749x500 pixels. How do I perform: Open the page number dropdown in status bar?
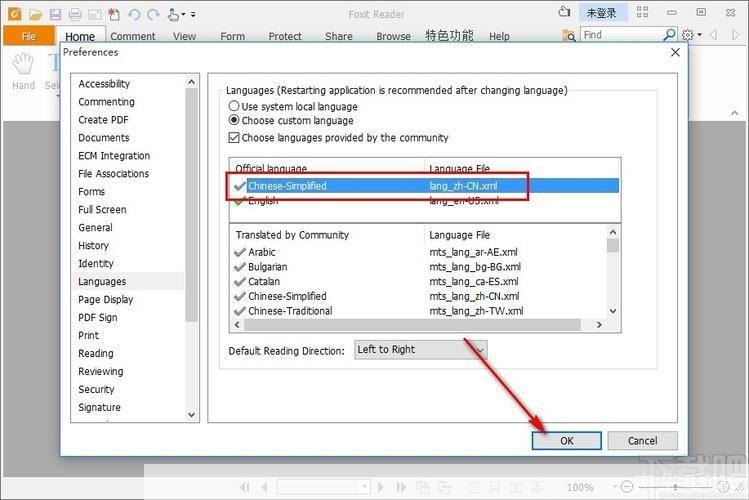pos(364,487)
